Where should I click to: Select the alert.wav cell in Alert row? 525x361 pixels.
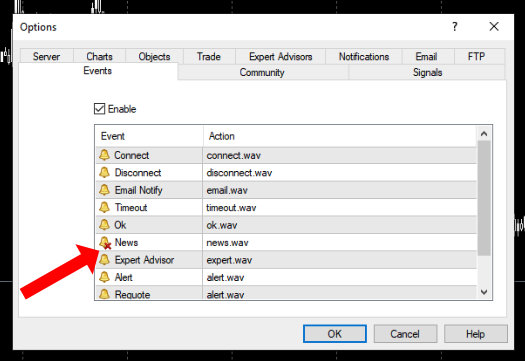click(340, 277)
